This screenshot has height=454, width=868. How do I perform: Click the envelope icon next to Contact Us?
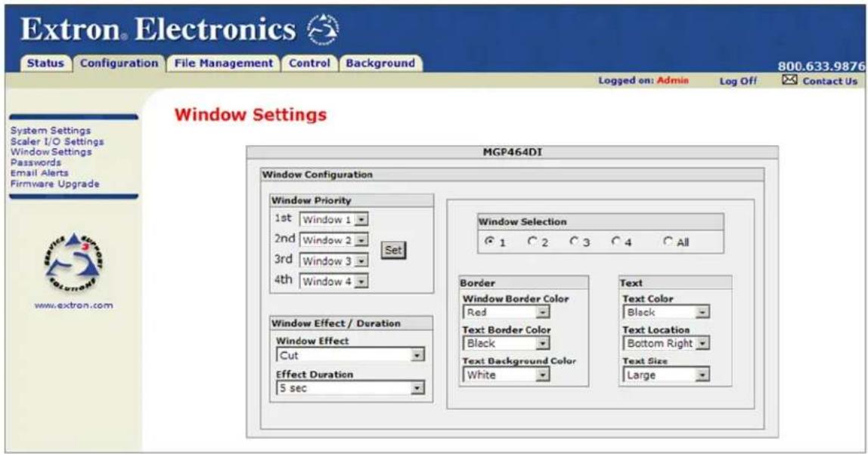tap(789, 80)
